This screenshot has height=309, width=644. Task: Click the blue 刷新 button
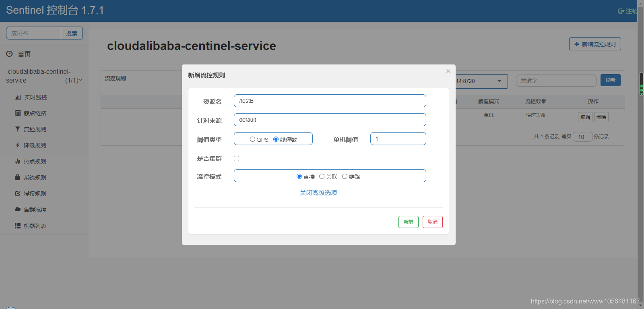pos(611,80)
